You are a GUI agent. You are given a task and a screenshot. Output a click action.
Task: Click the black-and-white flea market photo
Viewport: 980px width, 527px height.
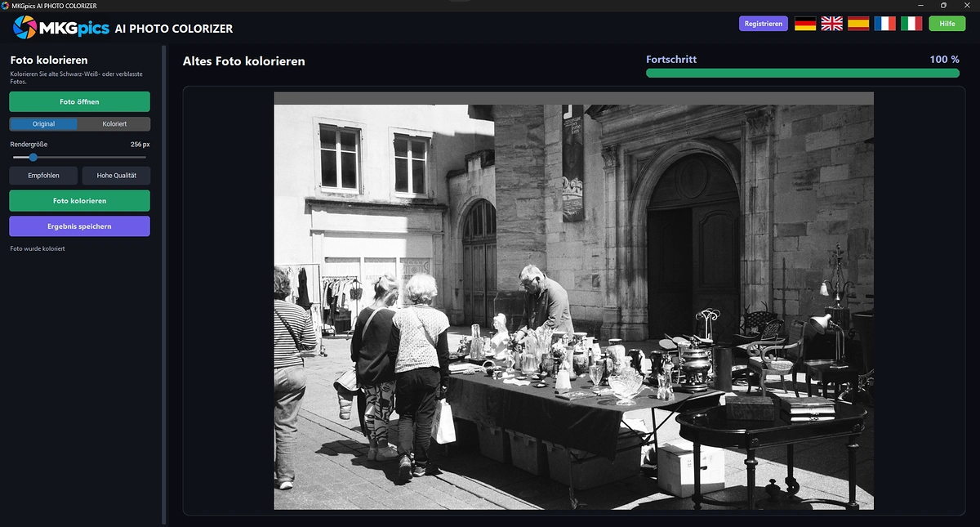tap(573, 301)
